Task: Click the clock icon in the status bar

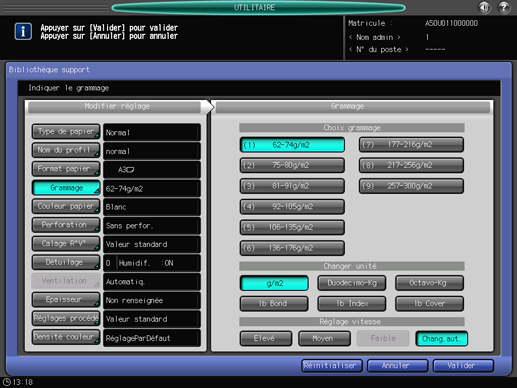Action: [6, 382]
